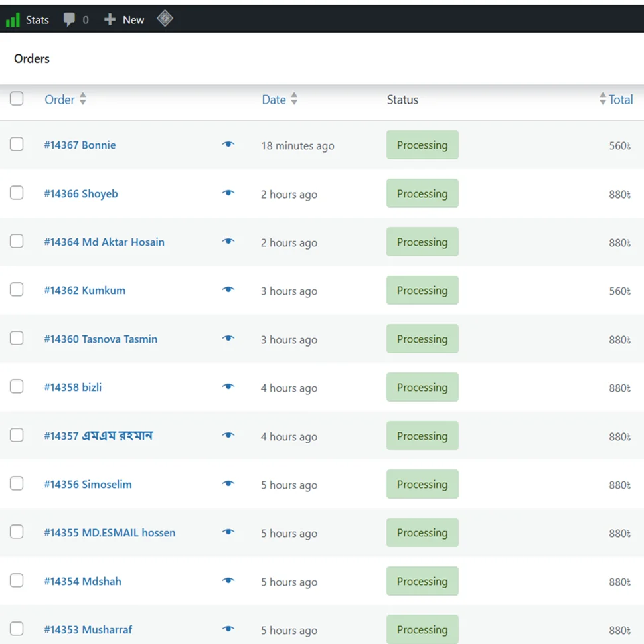The height and width of the screenshot is (644, 644).
Task: Click the Processing status badge for #14362 Kumkum
Action: pyautogui.click(x=422, y=290)
